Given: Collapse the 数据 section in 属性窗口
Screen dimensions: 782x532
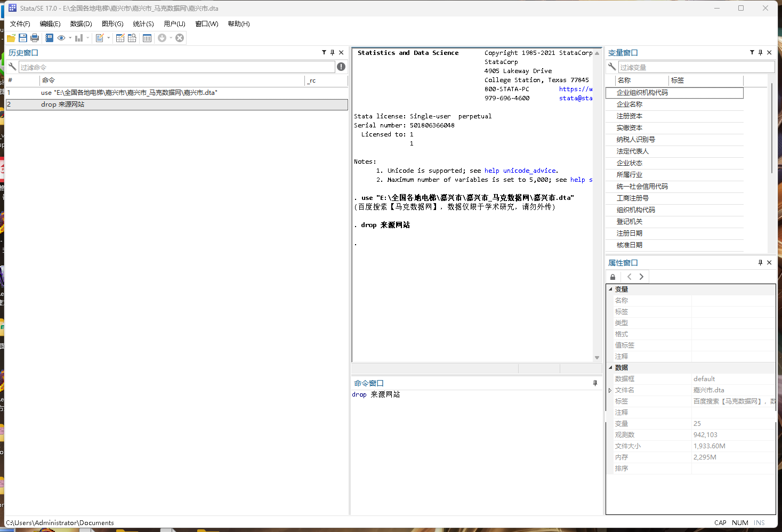Looking at the screenshot, I should [x=611, y=367].
